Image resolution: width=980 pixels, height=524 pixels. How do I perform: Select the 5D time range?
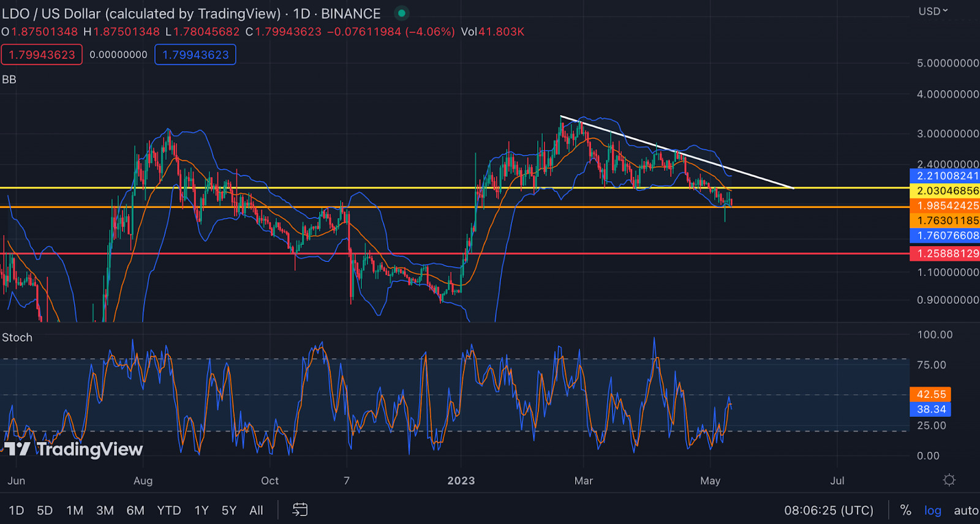pyautogui.click(x=45, y=510)
